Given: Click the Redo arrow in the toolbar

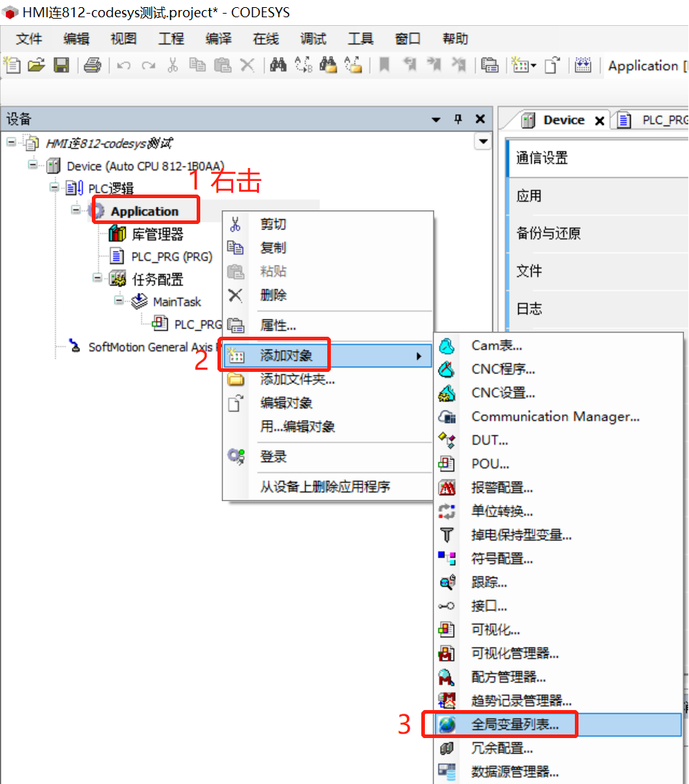Looking at the screenshot, I should (148, 65).
